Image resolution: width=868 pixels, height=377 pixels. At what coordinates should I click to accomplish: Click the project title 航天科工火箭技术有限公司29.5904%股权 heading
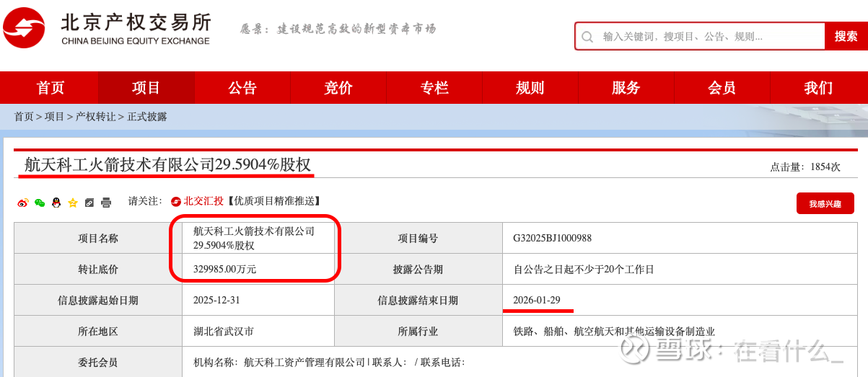click(168, 164)
